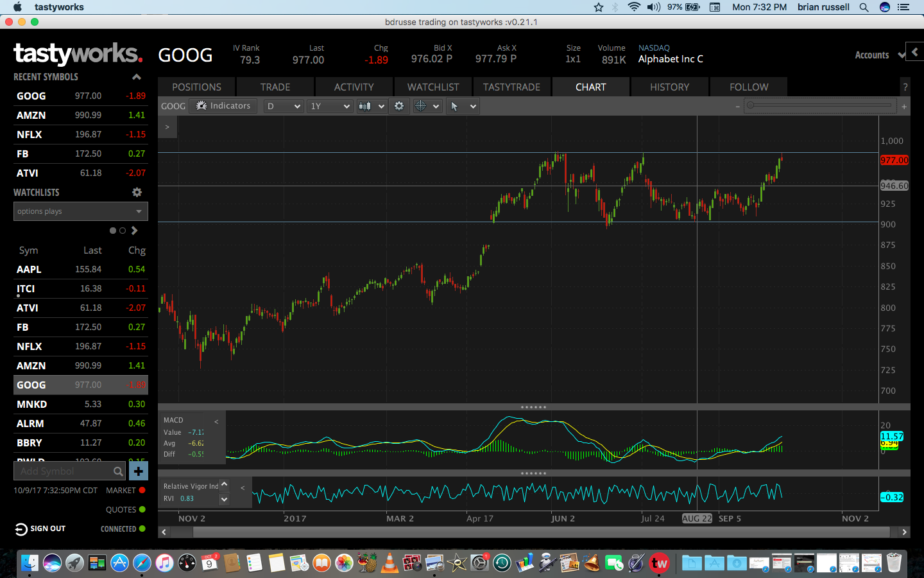Open the options plays watchlist dropdown

81,211
